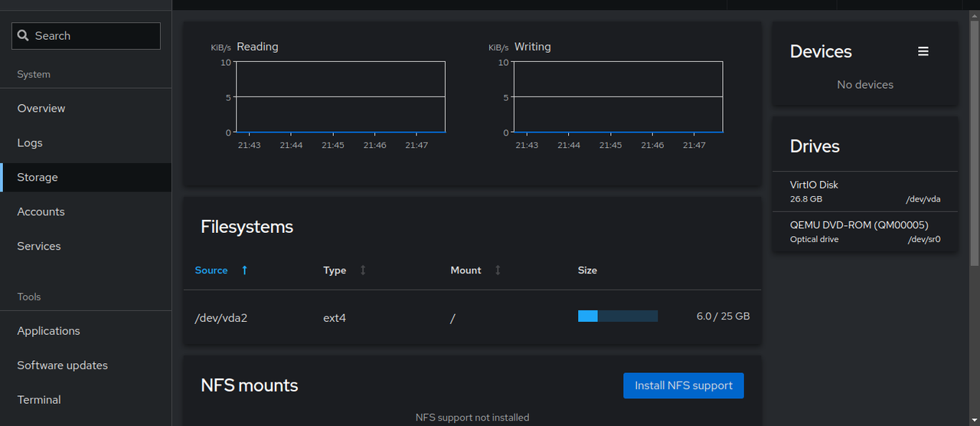
Task: Sort filesystems by Source arrow icon
Action: tap(244, 270)
